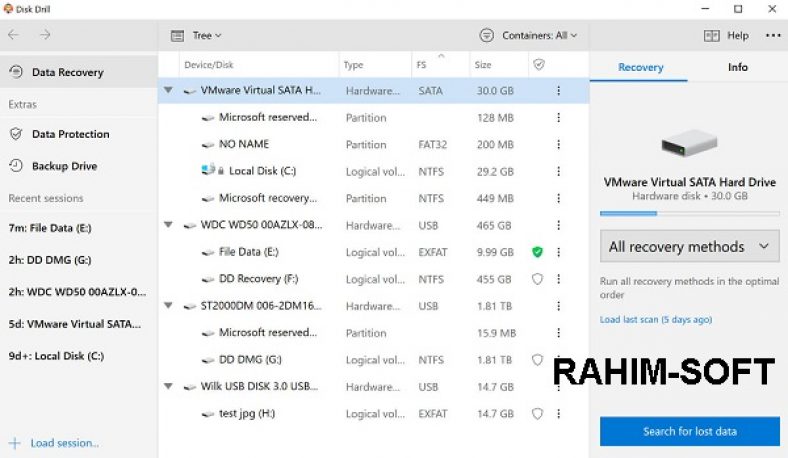Open the options menu for NO NAME partition
The width and height of the screenshot is (788, 458).
558,145
